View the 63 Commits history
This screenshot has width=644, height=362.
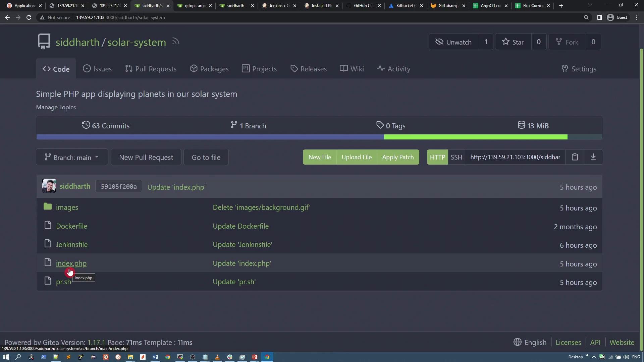click(x=106, y=126)
